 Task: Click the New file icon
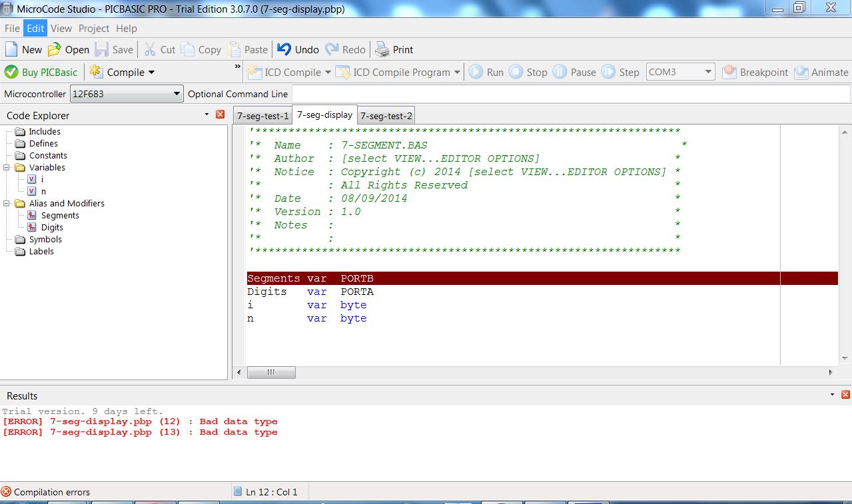(x=11, y=50)
